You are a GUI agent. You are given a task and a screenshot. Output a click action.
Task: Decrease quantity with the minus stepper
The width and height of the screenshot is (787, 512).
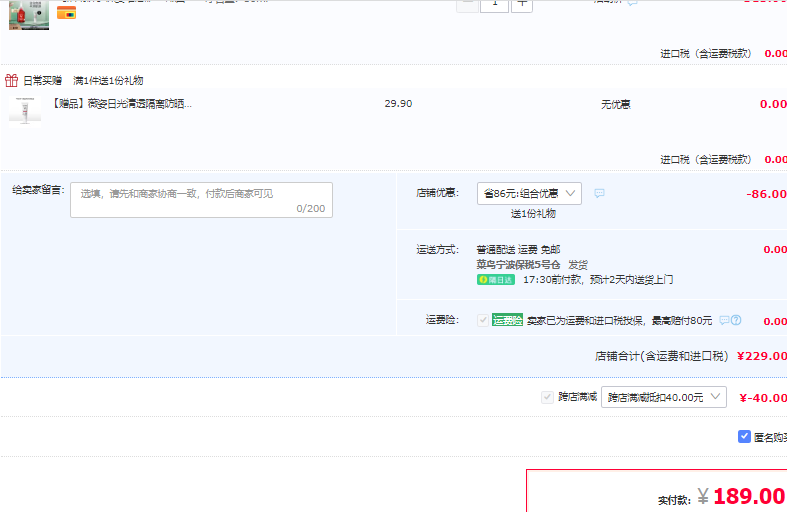click(x=467, y=5)
